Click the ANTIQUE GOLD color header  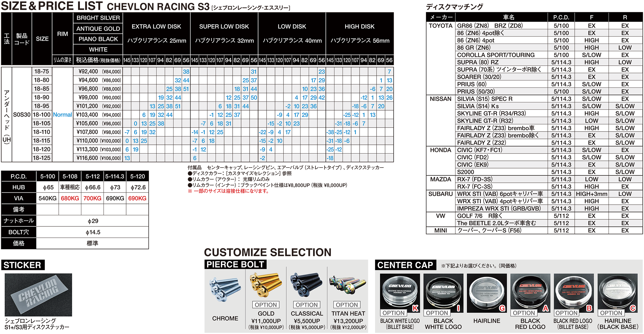point(98,29)
